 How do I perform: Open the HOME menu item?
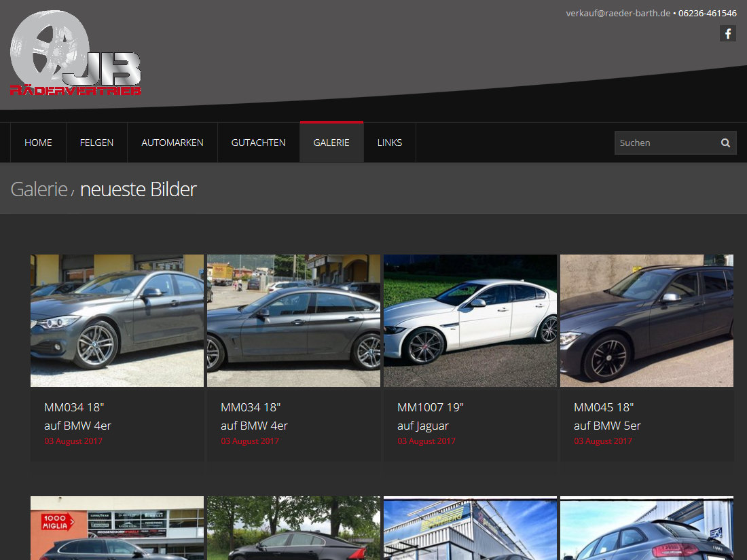(38, 143)
